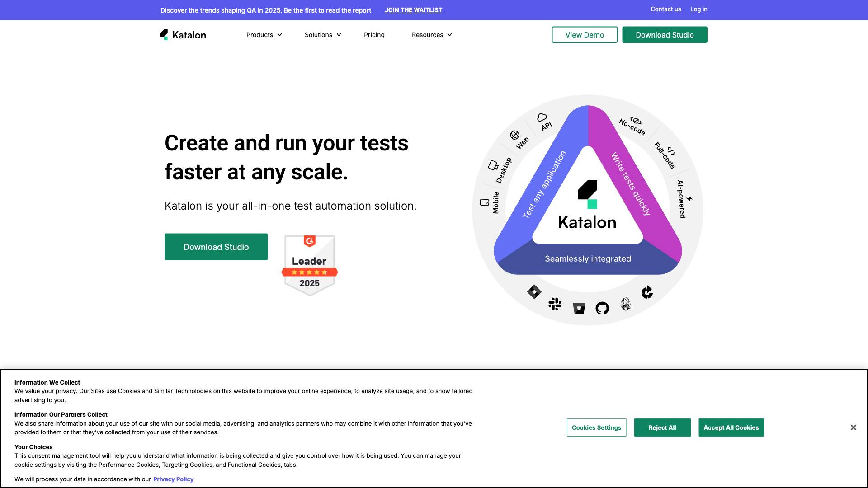Click the AI-powered lightning bolt icon

coord(689,198)
